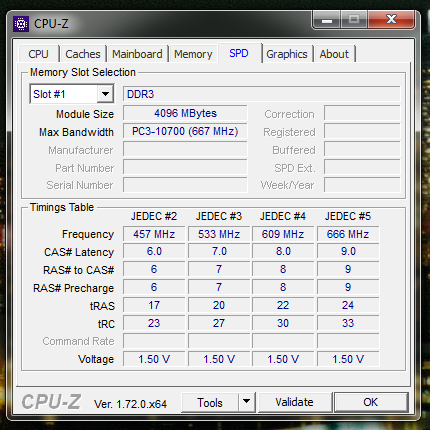Screen dimensions: 430x430
Task: Click the JEDEC #3 column header
Action: [x=219, y=216]
